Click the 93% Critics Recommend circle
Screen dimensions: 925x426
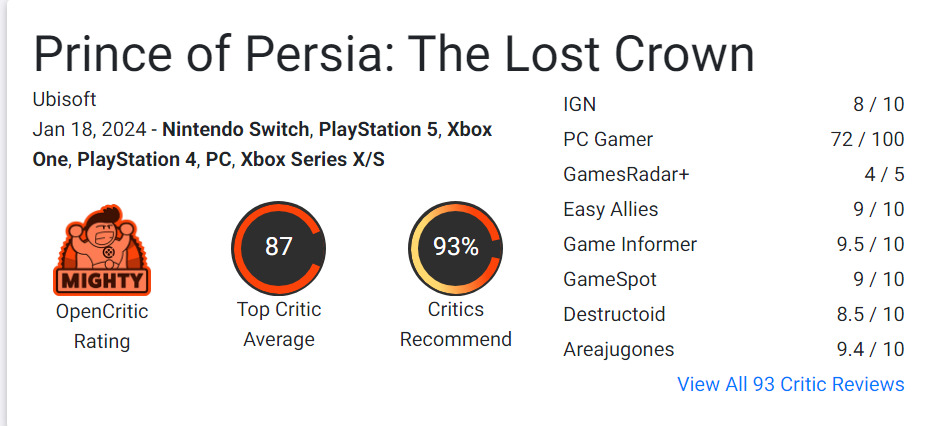[x=455, y=246]
